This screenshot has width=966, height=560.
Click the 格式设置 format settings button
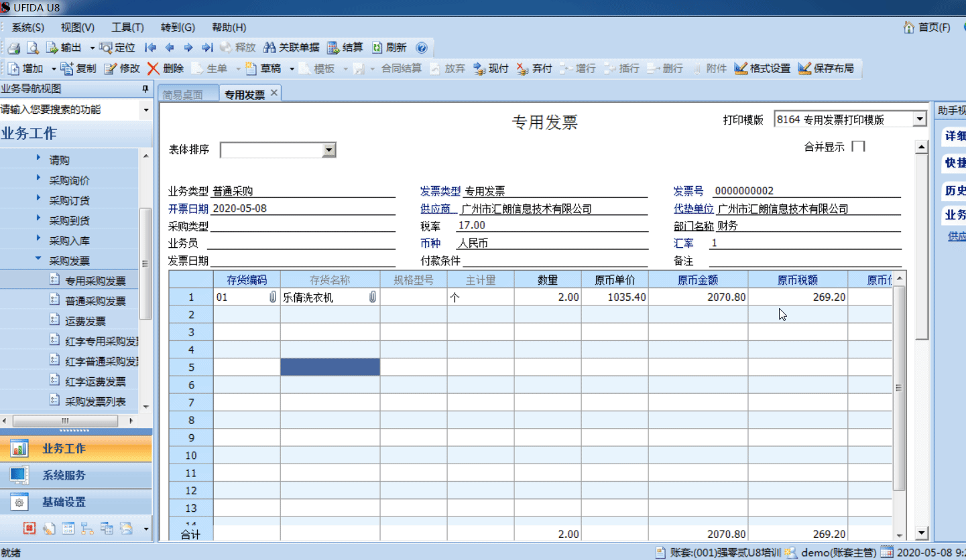coord(762,68)
